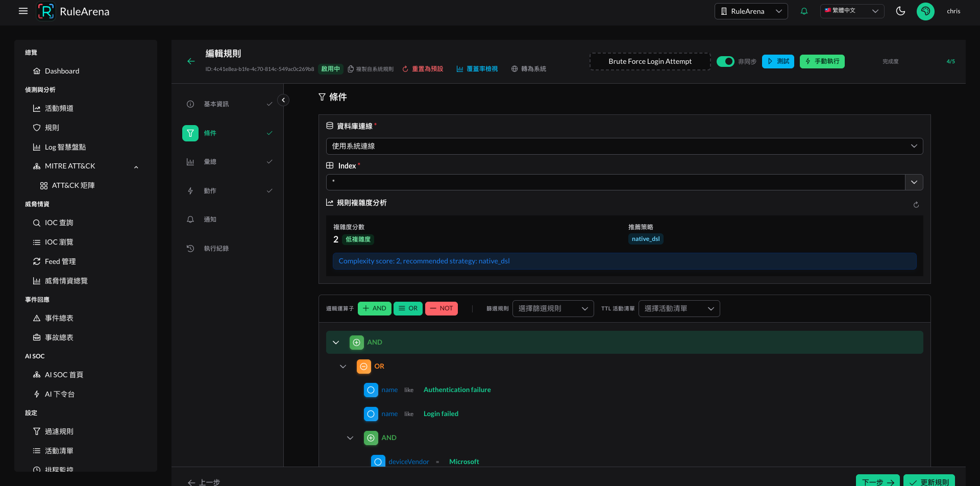The width and height of the screenshot is (980, 486).
Task: Open the Index dropdown arrow
Action: (914, 182)
